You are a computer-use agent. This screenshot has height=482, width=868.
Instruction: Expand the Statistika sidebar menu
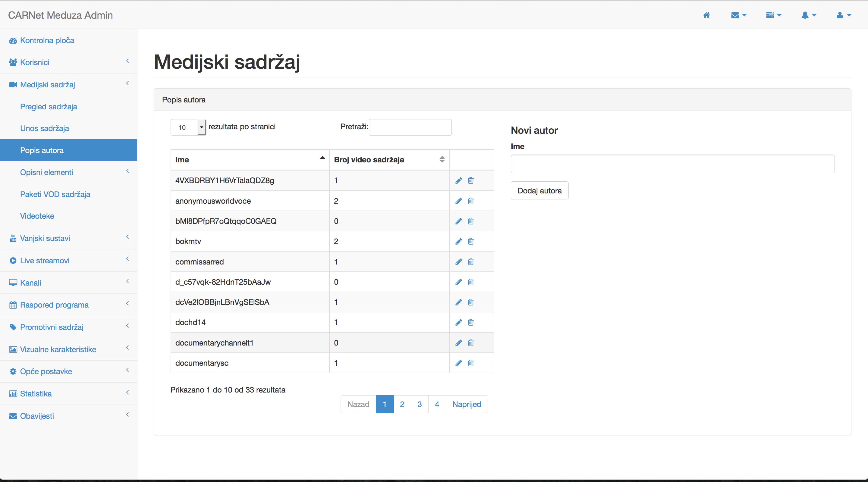point(68,394)
